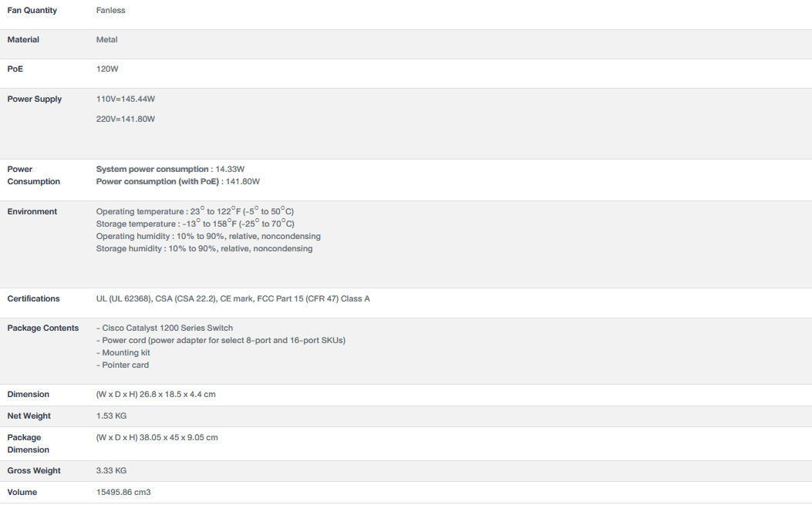Click the Power Supply label
This screenshot has width=812, height=505.
coord(35,99)
